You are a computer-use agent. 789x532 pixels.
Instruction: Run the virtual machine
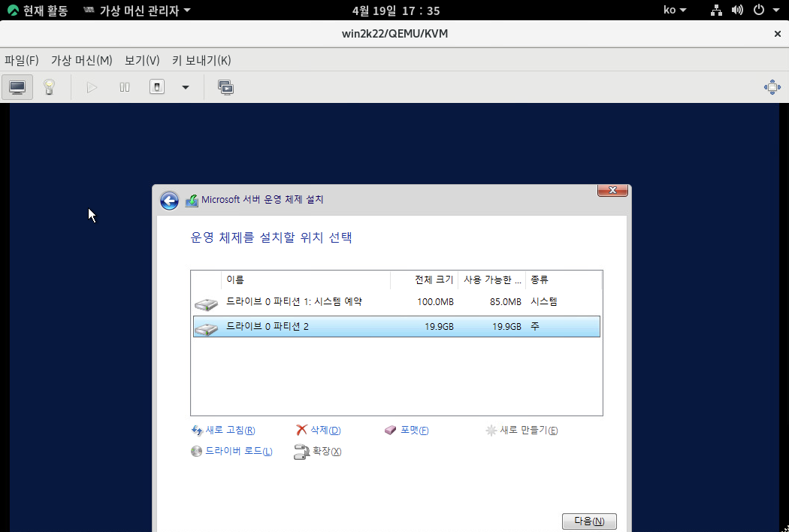[x=92, y=88]
